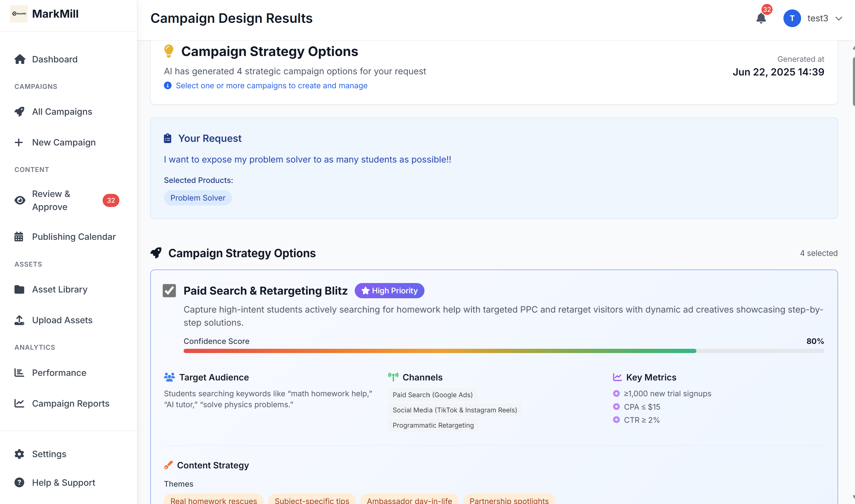The height and width of the screenshot is (504, 855).
Task: Uncheck Paid Search & Retargeting Blitz checkbox
Action: click(x=169, y=291)
